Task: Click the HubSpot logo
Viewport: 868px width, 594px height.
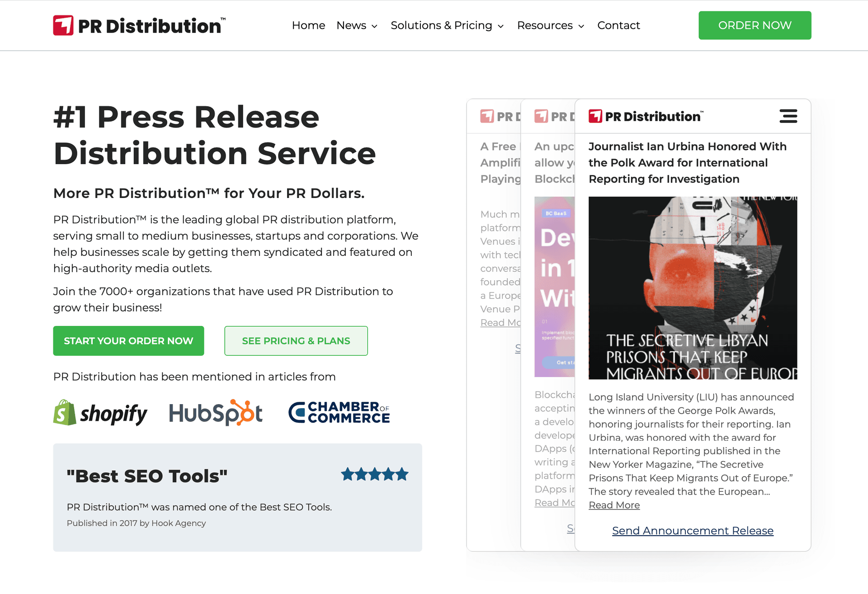Action: [x=216, y=413]
